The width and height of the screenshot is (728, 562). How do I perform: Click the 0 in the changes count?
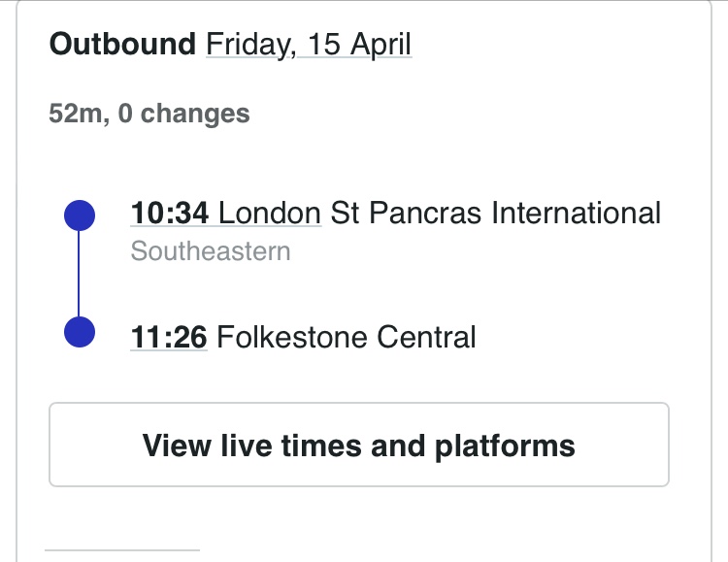click(126, 114)
